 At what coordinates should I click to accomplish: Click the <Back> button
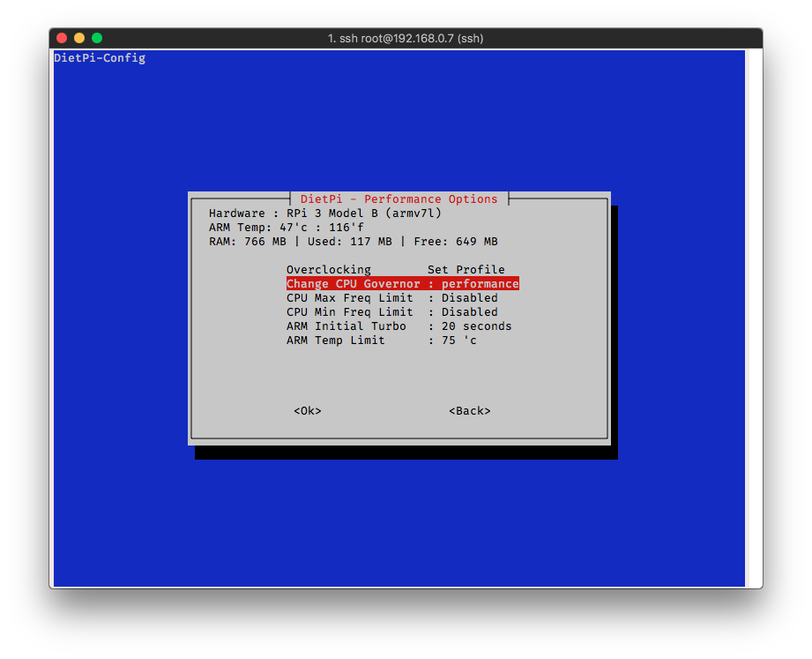[x=470, y=411]
